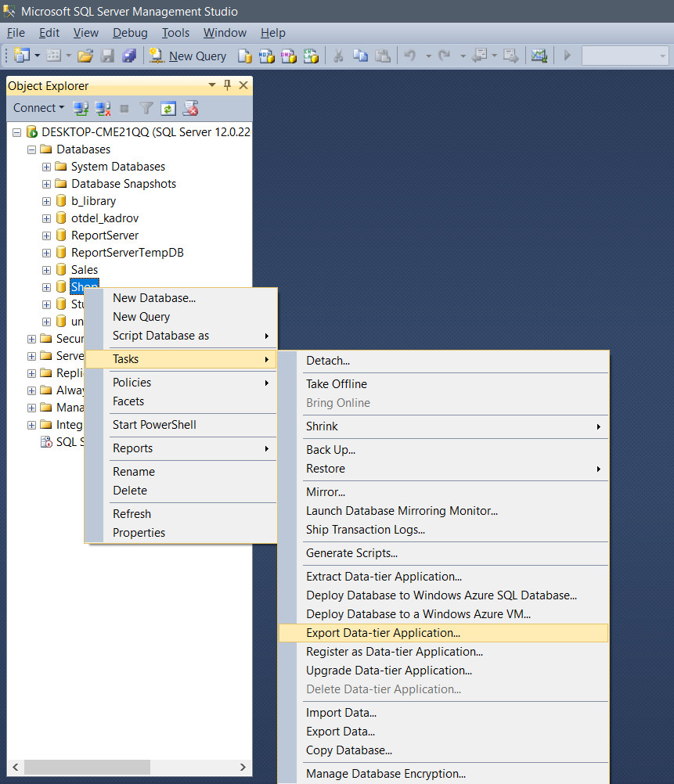This screenshot has width=674, height=784.
Task: Click the New Project toolbar icon
Action: point(21,56)
